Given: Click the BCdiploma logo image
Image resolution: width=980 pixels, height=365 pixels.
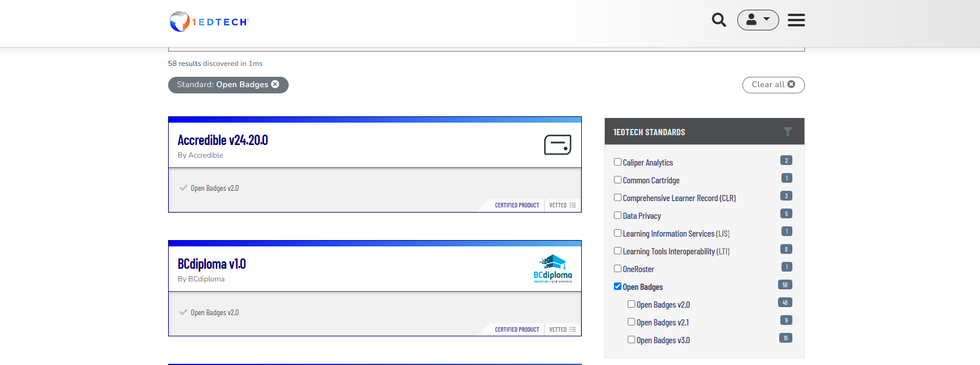Looking at the screenshot, I should tap(553, 269).
